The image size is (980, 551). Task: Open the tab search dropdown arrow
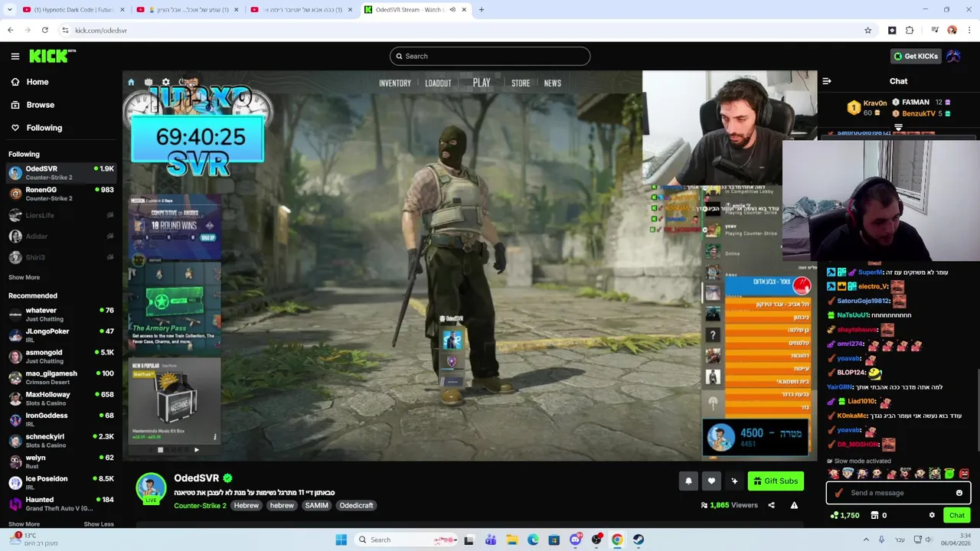(9, 10)
